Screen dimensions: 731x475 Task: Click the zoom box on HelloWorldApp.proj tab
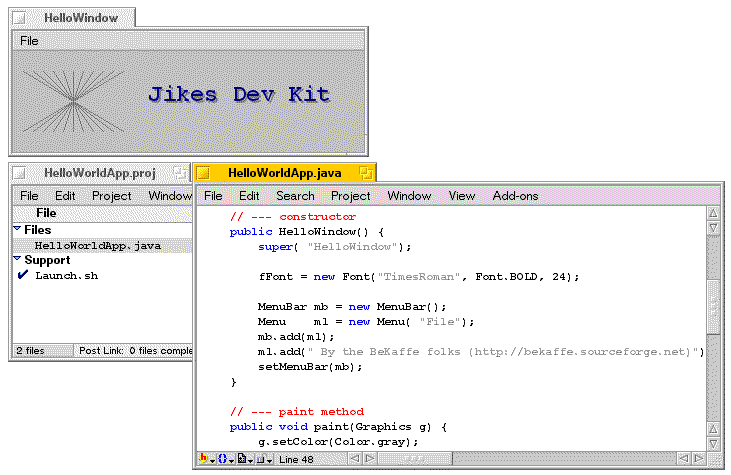[x=179, y=173]
